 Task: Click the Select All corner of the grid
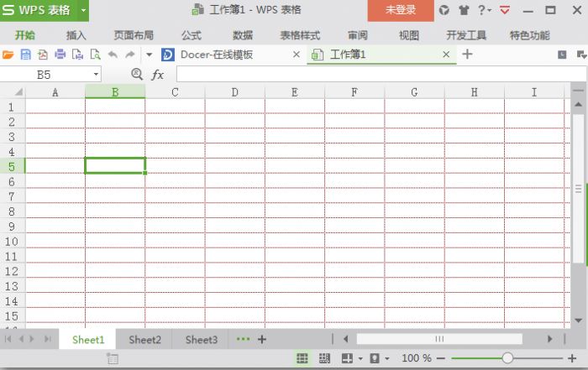point(18,91)
